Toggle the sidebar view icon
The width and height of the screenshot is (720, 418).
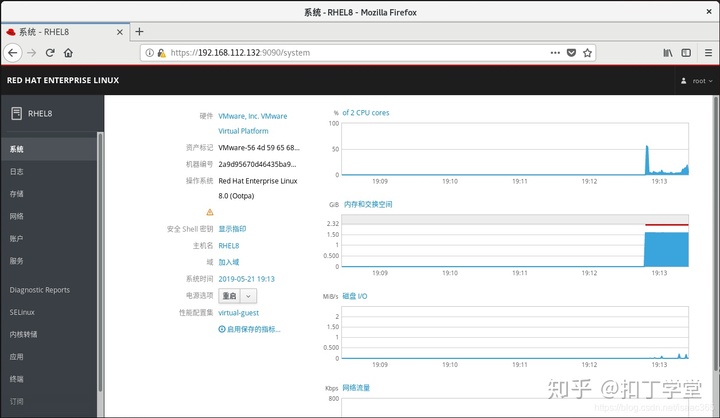point(686,53)
